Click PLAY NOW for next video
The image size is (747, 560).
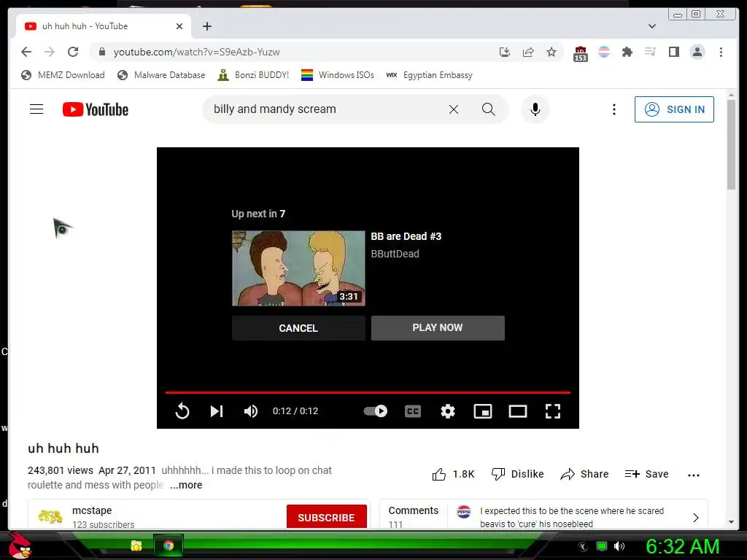438,328
